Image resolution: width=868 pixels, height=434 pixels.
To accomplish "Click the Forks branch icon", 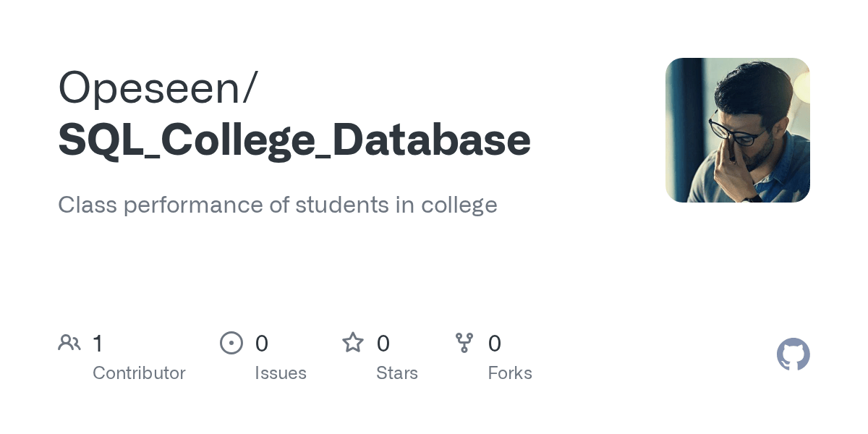I will point(464,342).
